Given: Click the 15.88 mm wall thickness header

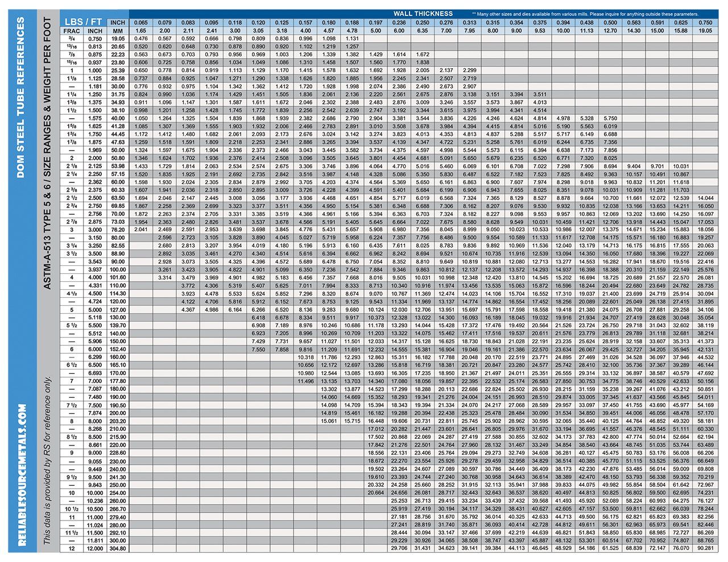Looking at the screenshot, I should coord(681,31).
